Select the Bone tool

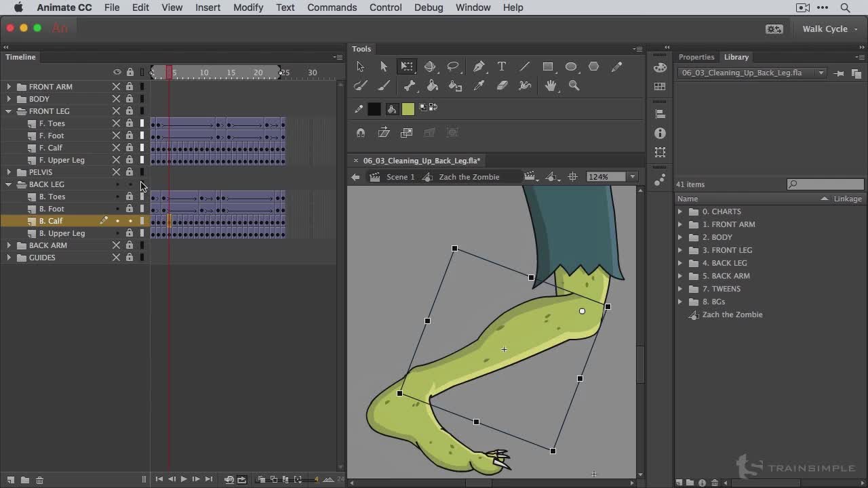coord(410,85)
